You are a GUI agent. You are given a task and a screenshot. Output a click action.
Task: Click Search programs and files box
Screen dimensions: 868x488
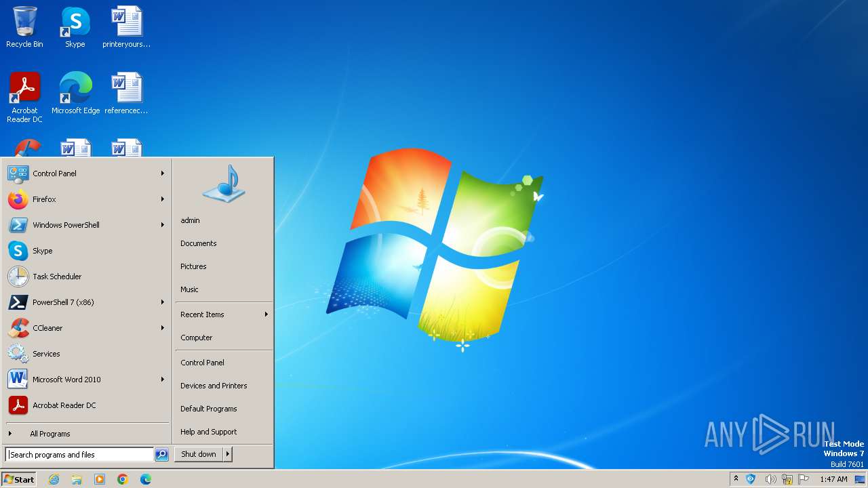pos(79,455)
